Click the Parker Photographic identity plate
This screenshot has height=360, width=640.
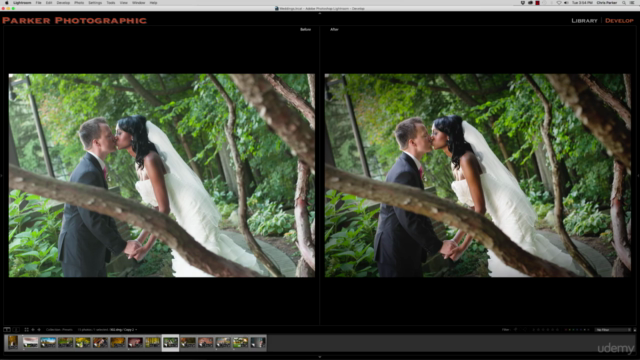(74, 20)
